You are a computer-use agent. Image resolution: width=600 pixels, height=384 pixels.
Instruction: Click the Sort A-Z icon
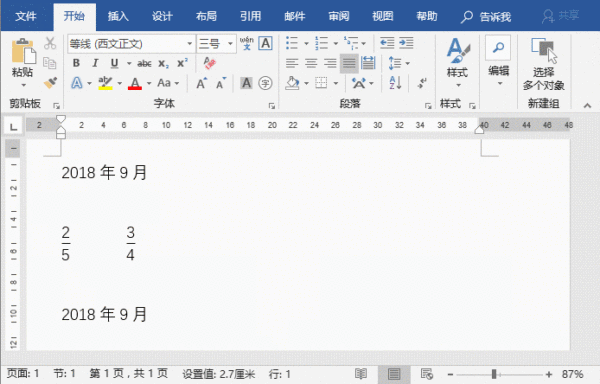click(395, 83)
